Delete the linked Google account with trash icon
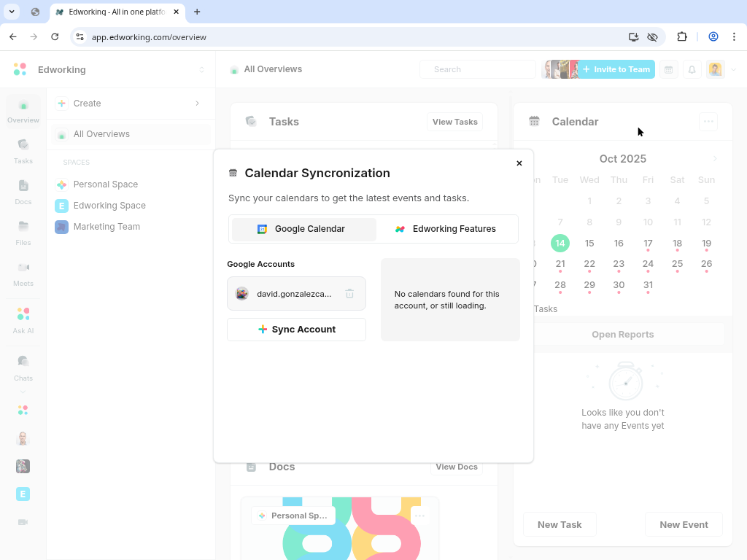This screenshot has height=560, width=747. (x=349, y=294)
